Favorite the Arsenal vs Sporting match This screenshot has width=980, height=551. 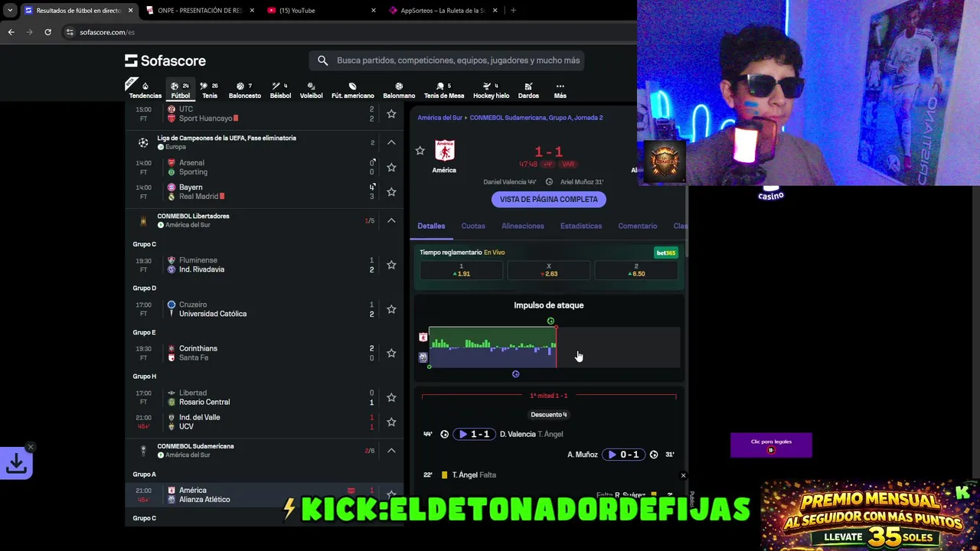tap(391, 167)
